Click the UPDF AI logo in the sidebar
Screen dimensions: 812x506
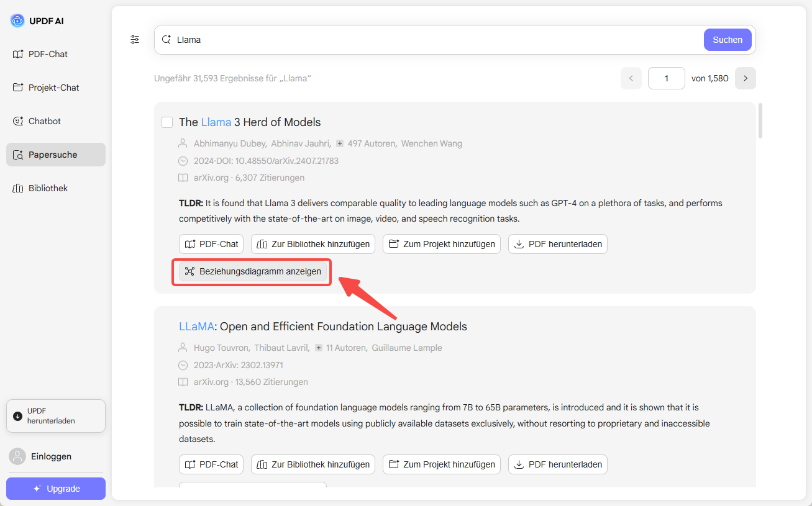37,20
